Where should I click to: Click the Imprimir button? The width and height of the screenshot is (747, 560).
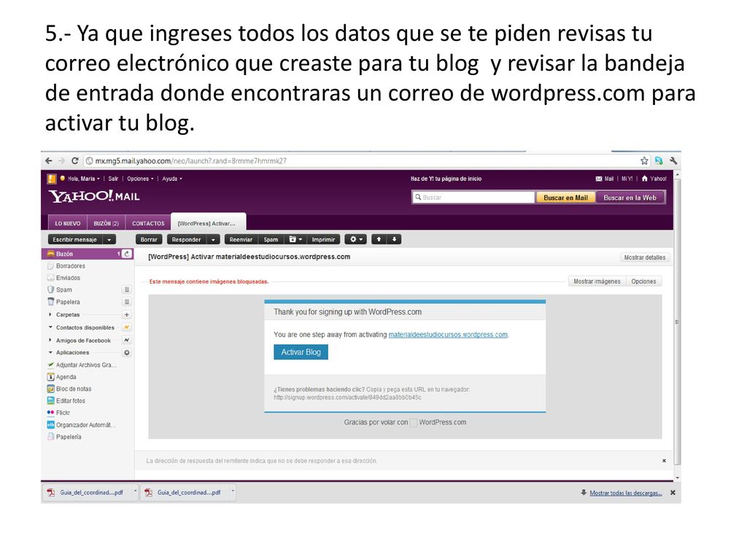click(323, 239)
